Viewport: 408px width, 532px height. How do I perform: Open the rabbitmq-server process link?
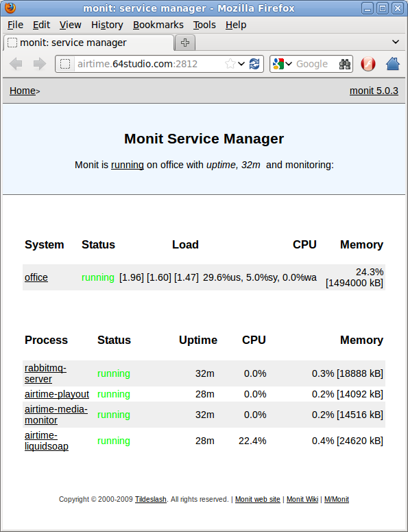(x=45, y=373)
